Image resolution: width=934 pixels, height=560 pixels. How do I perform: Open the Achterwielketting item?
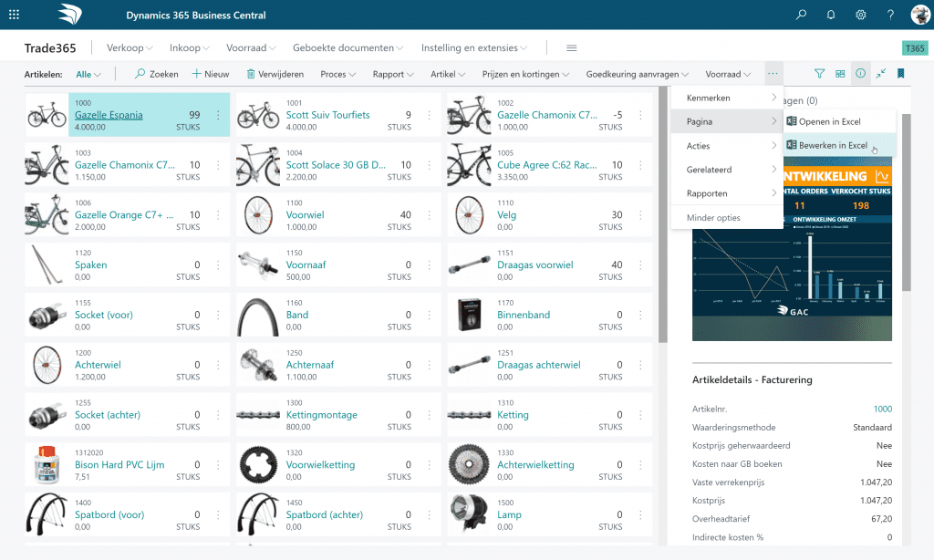tap(535, 464)
